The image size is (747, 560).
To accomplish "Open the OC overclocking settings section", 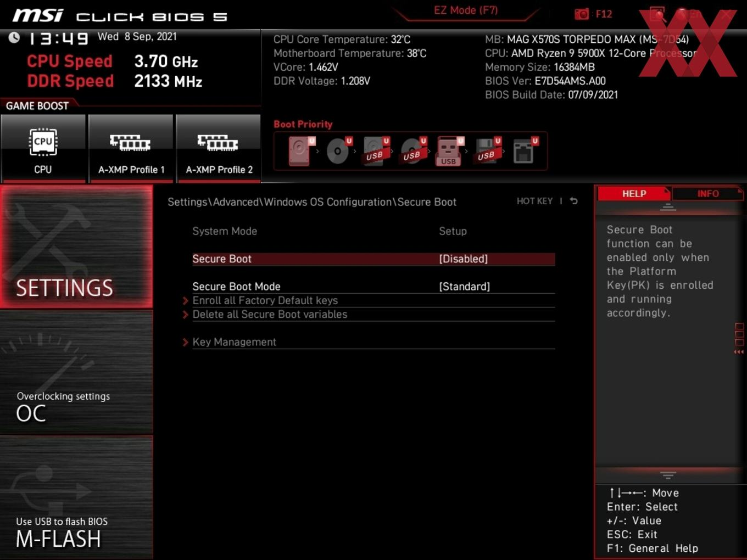I will [76, 373].
